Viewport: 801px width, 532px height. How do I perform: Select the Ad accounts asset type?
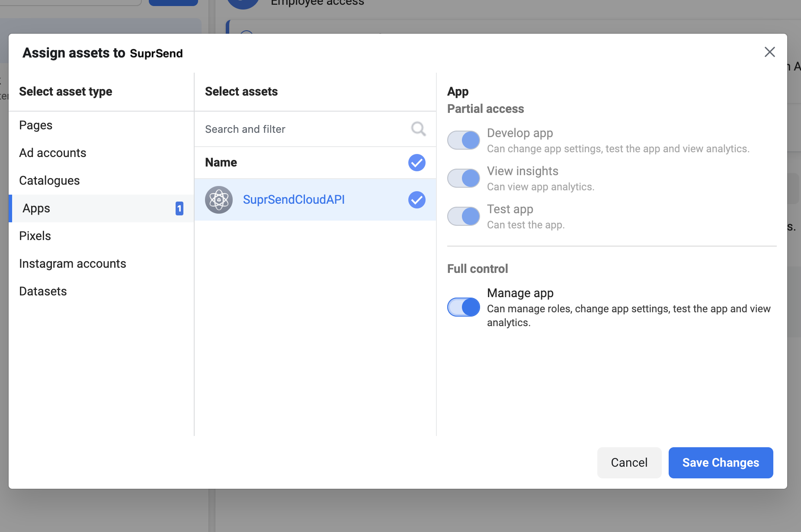tap(101, 153)
